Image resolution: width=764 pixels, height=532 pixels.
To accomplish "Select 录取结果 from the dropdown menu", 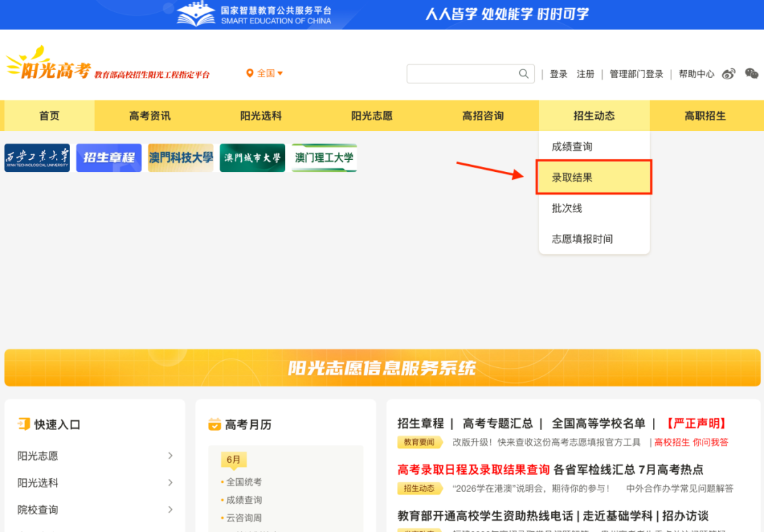I will point(594,178).
